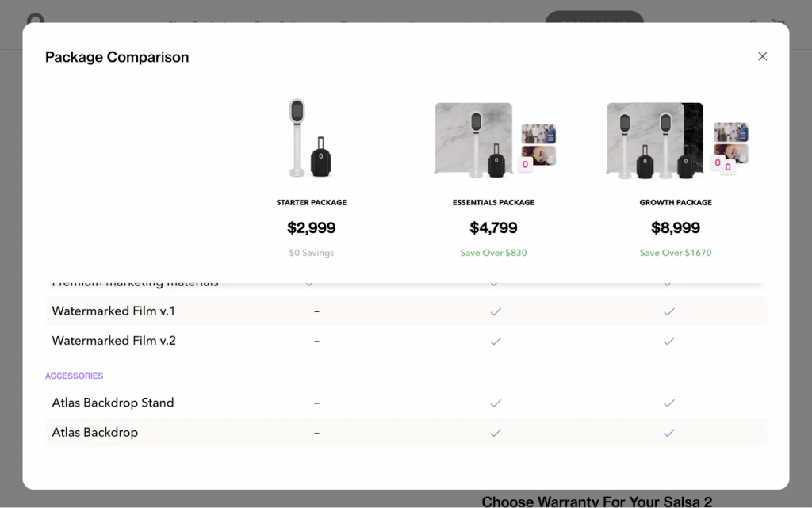The image size is (812, 508).
Task: Click the Starter Package product image
Action: click(x=311, y=139)
